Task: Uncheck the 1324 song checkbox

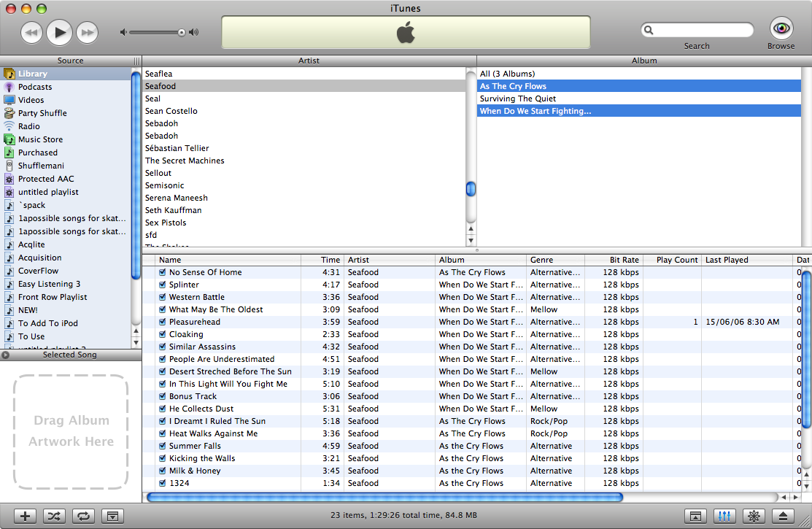Action: click(x=163, y=484)
